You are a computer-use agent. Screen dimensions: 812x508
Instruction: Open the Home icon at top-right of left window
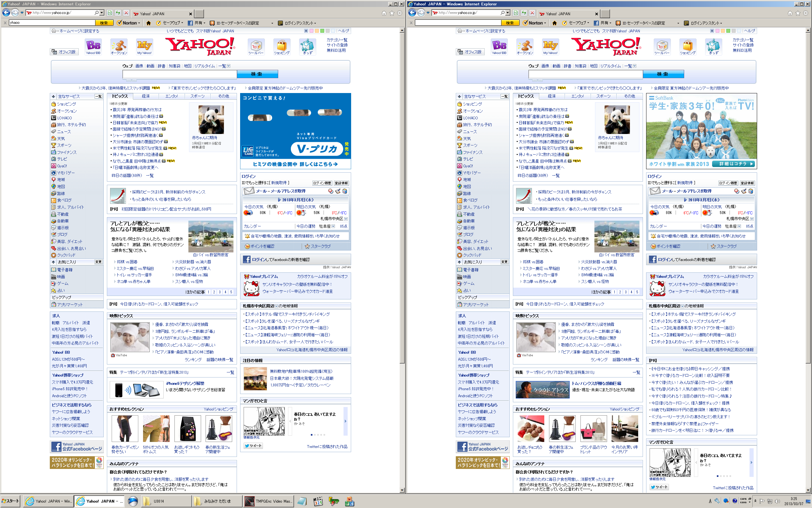point(384,13)
